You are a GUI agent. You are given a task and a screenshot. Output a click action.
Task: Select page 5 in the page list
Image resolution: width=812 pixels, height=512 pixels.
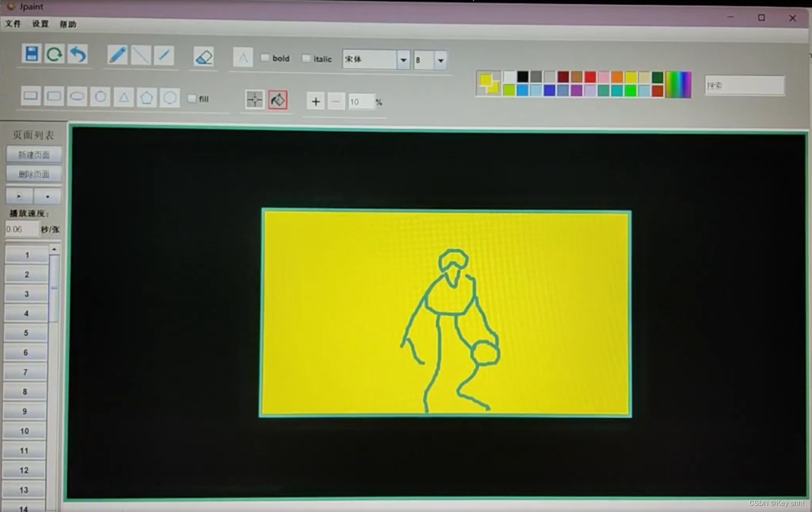25,333
